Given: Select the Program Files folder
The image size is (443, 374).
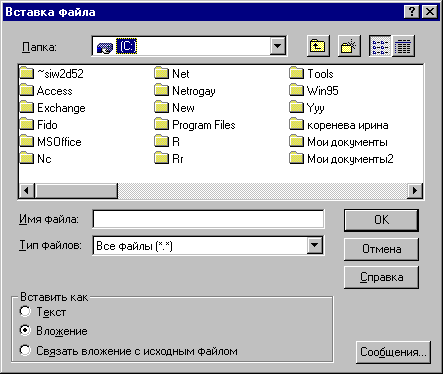Looking at the screenshot, I should tap(195, 125).
